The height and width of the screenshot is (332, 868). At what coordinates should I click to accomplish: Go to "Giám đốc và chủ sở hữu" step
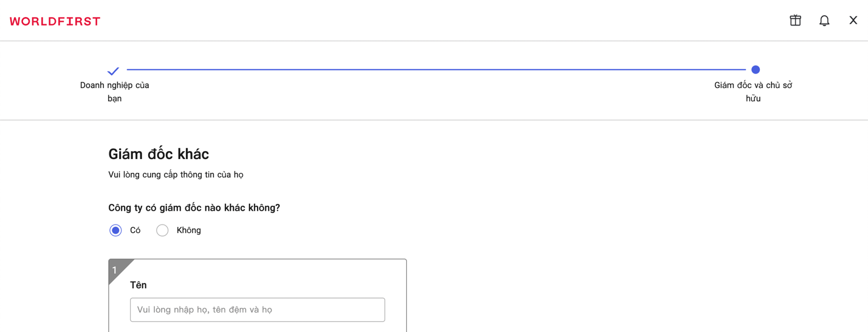click(753, 92)
